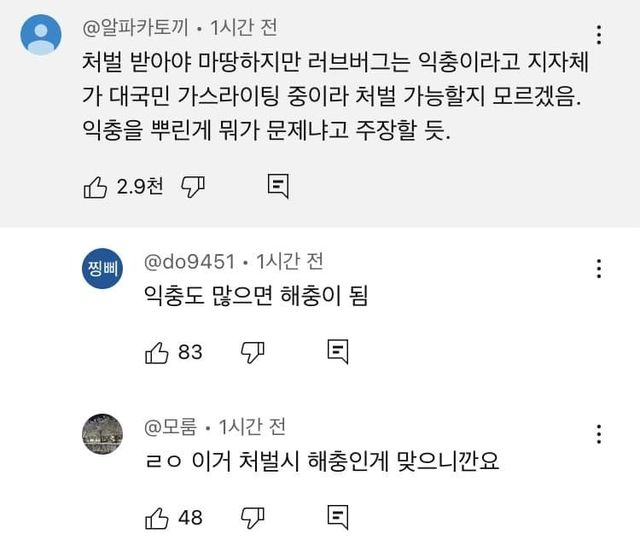Viewport: 640px width, 556px height.
Task: Like the comment by @알파카토끼
Action: 96,185
